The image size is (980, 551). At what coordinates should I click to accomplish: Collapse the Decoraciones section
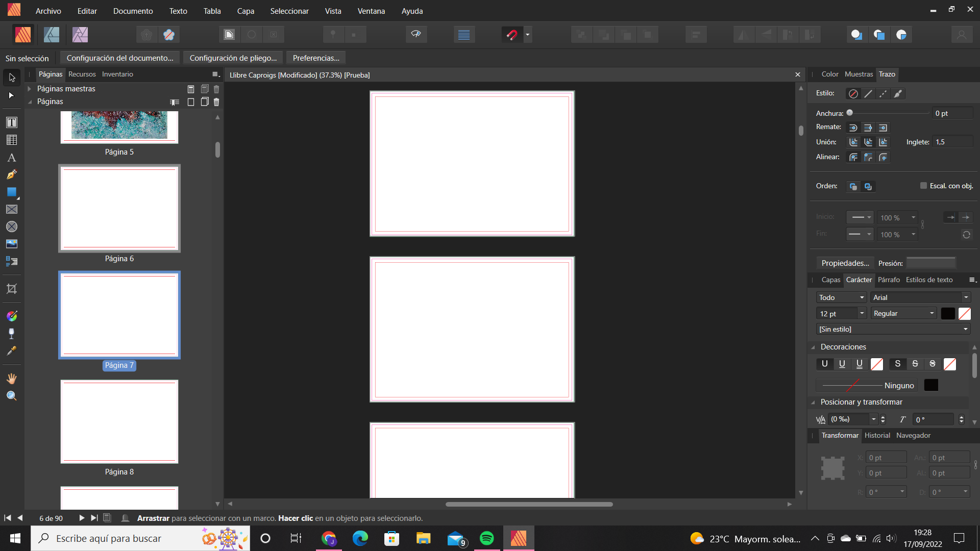click(813, 347)
